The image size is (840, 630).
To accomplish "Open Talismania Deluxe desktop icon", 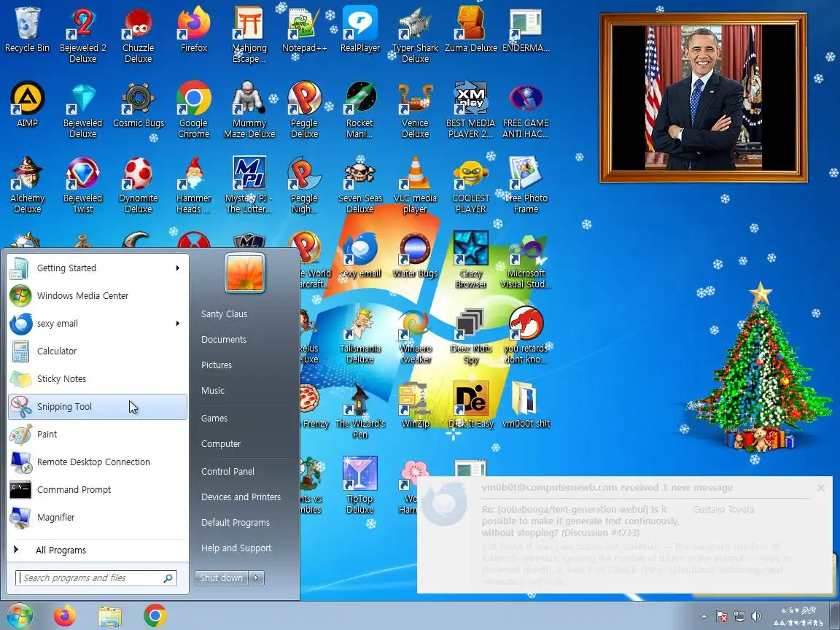I will pyautogui.click(x=360, y=335).
